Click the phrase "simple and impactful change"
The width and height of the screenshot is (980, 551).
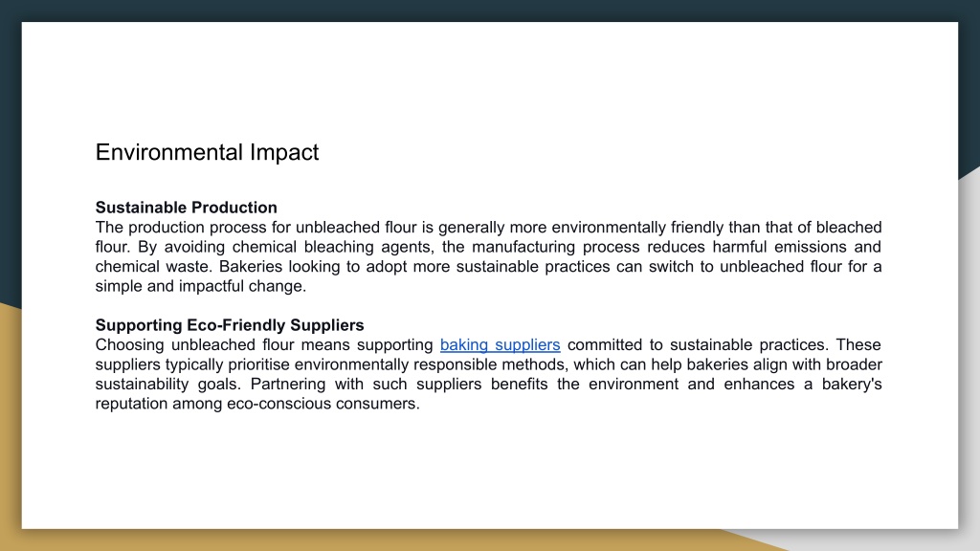point(199,286)
